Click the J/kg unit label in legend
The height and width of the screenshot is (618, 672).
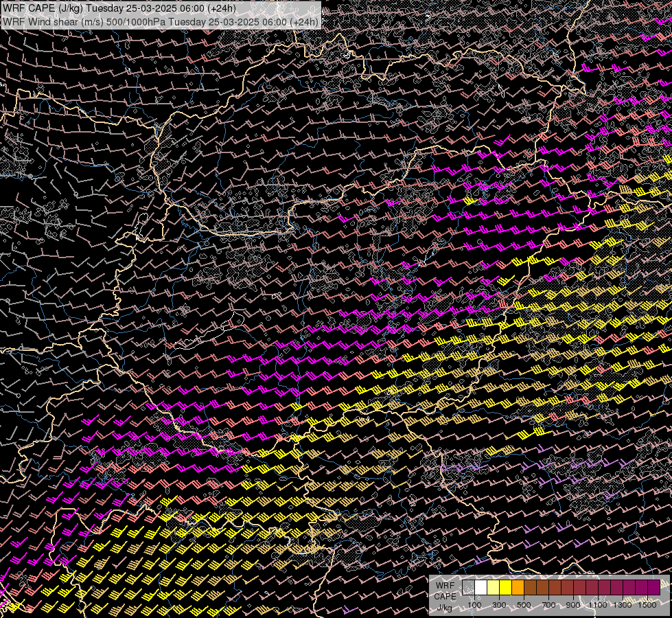coord(444,608)
